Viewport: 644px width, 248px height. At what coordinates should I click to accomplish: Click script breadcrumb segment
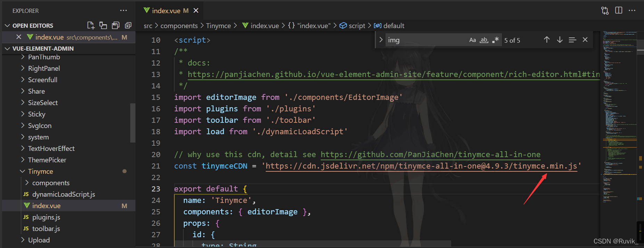coord(352,26)
